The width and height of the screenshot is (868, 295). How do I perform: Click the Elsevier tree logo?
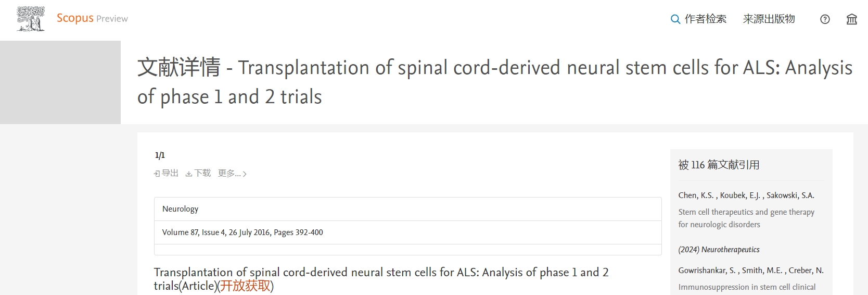(x=30, y=19)
